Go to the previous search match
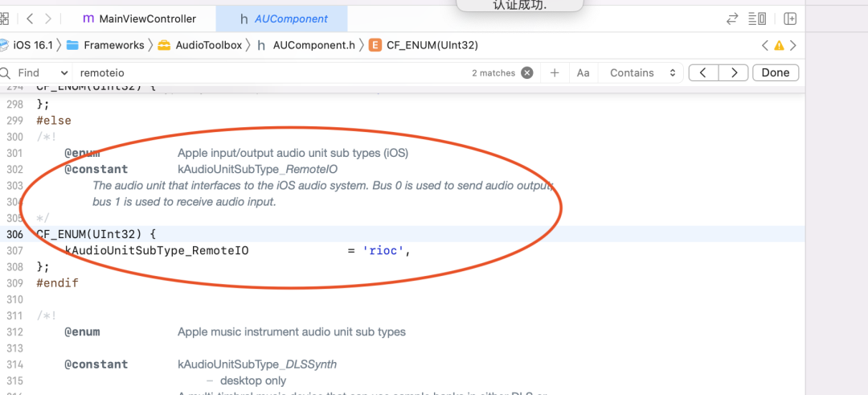The image size is (868, 395). (704, 72)
